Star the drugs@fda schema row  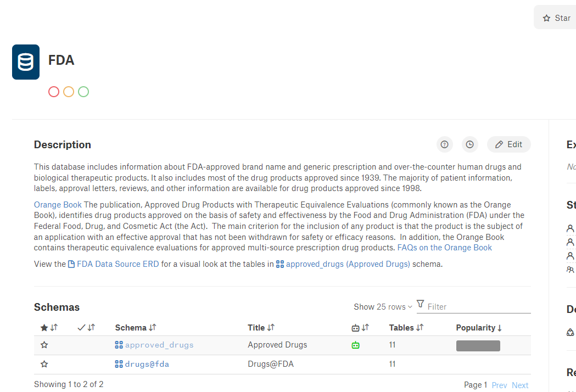pyautogui.click(x=44, y=364)
